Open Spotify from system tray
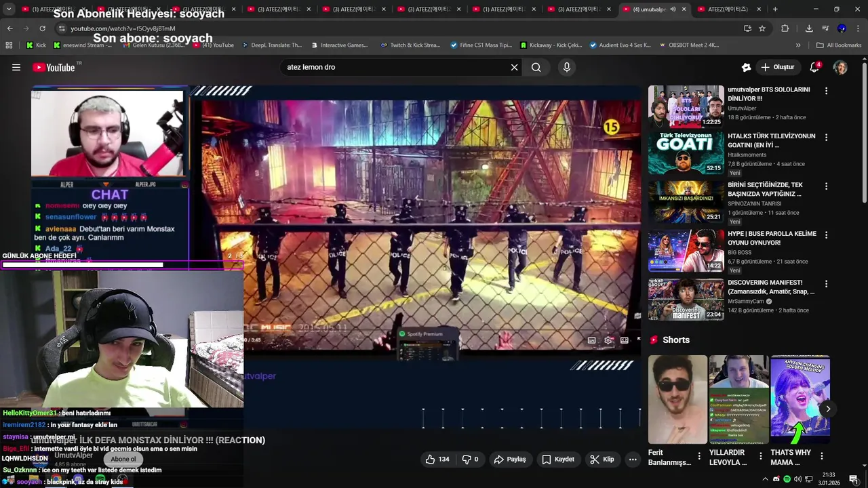This screenshot has width=868, height=488. pos(787,479)
